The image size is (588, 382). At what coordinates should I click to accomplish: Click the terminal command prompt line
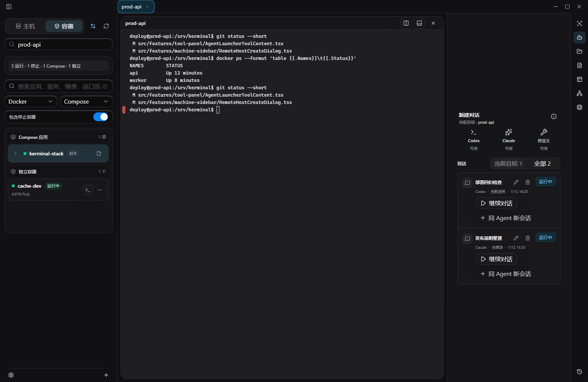click(x=175, y=109)
